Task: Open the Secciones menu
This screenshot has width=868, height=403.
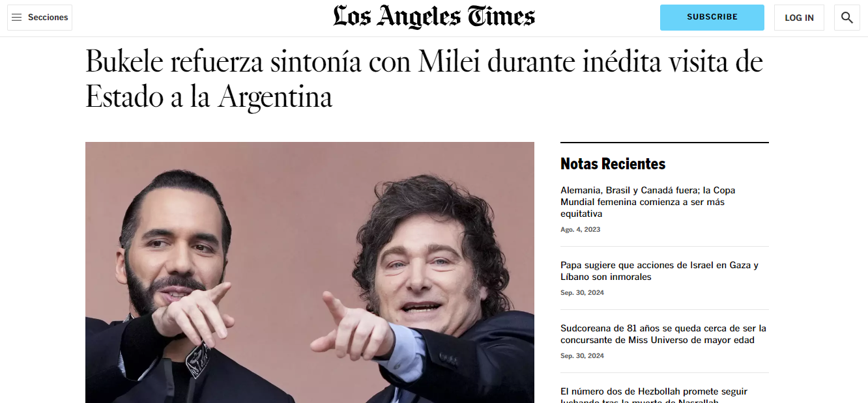Action: click(x=40, y=18)
